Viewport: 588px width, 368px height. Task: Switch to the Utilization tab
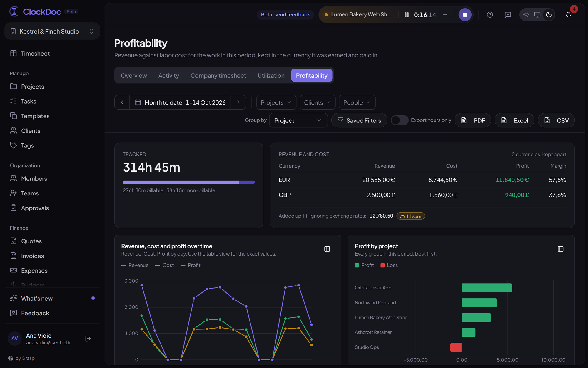pos(271,76)
